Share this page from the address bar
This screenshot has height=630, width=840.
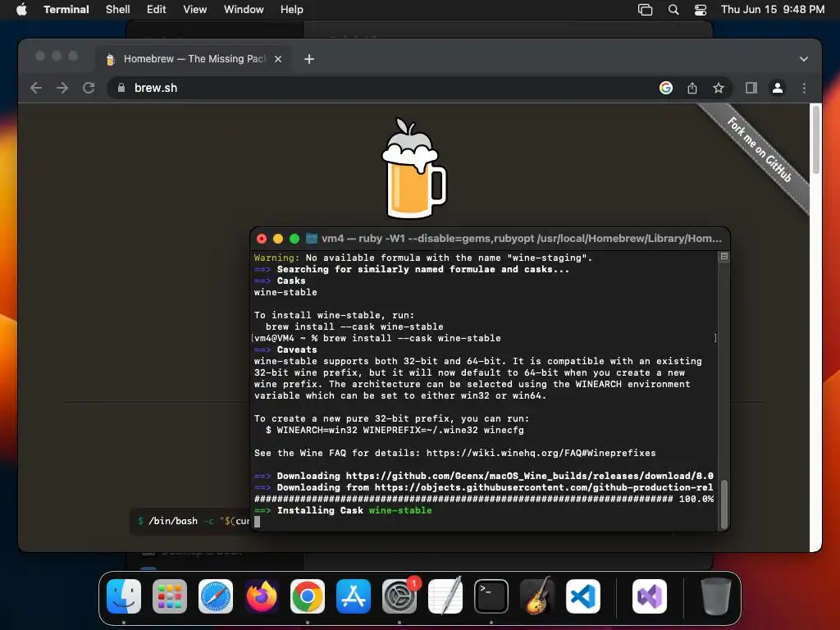(692, 88)
